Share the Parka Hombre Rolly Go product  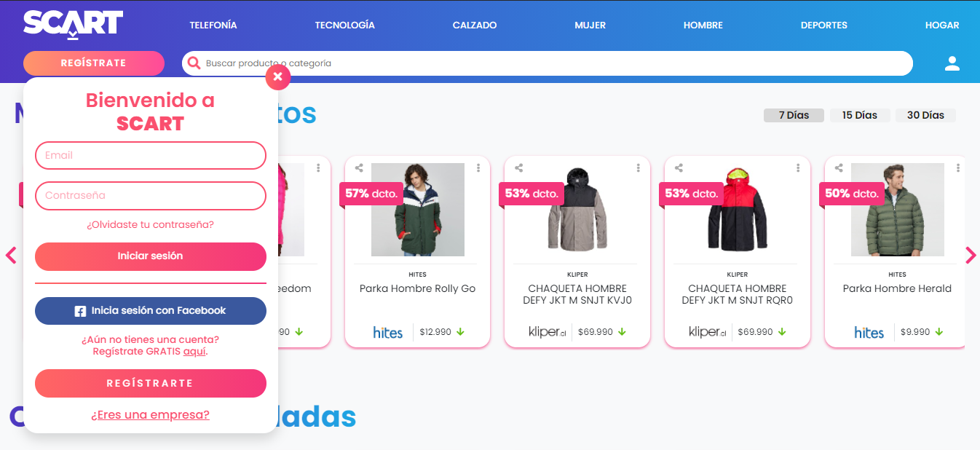pos(359,168)
